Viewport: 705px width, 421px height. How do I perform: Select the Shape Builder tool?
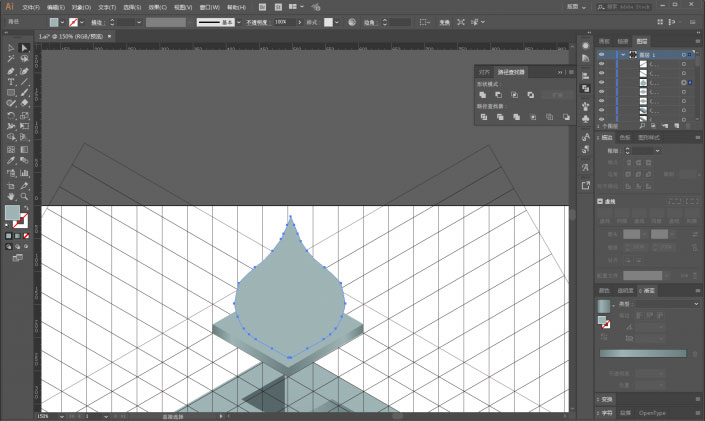tap(11, 137)
